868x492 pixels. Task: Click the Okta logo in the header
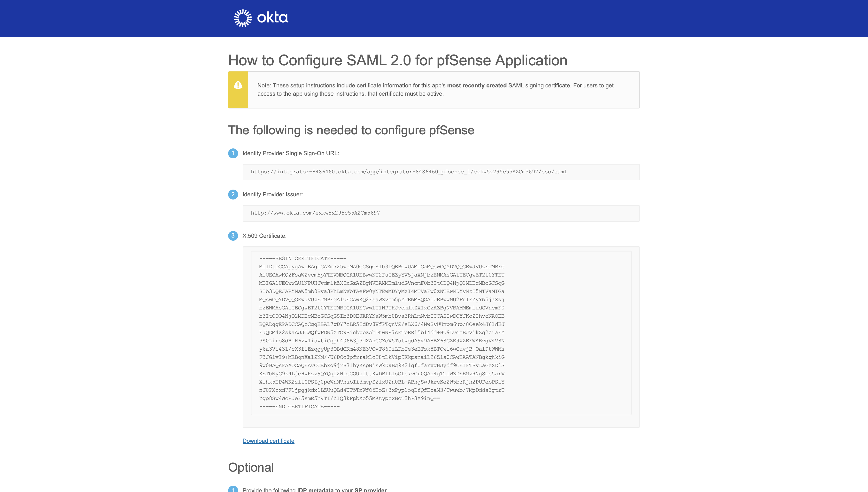(261, 18)
